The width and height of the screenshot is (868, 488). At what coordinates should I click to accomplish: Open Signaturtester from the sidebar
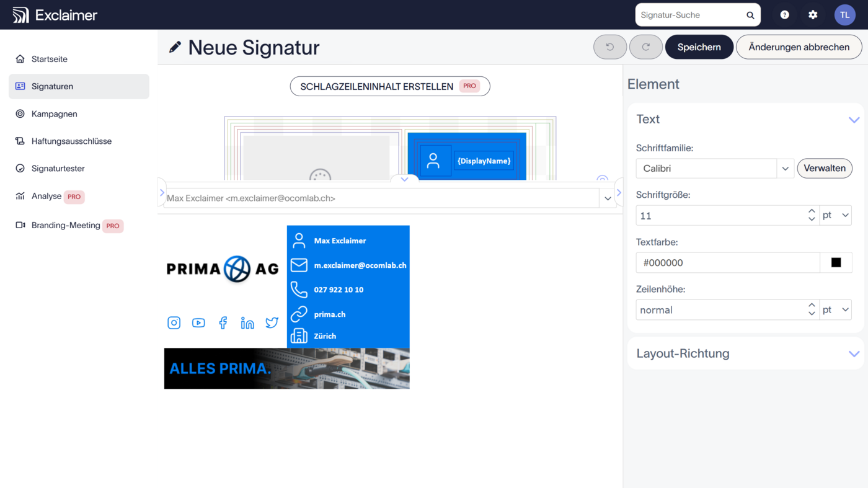pos(58,168)
